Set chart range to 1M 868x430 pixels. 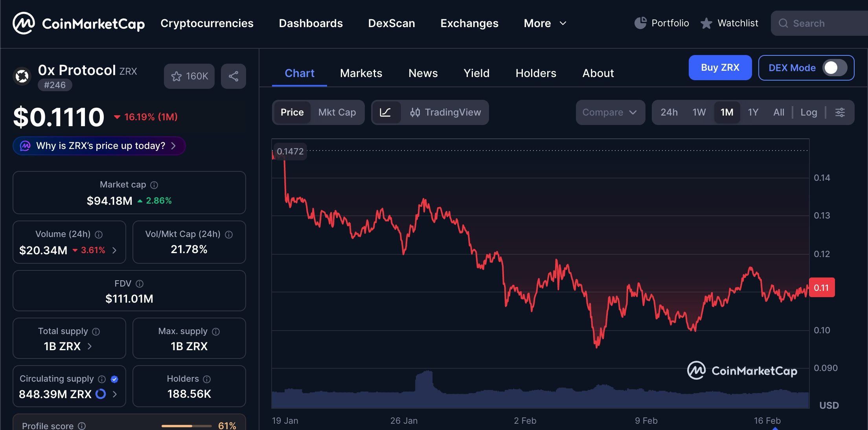click(x=727, y=112)
